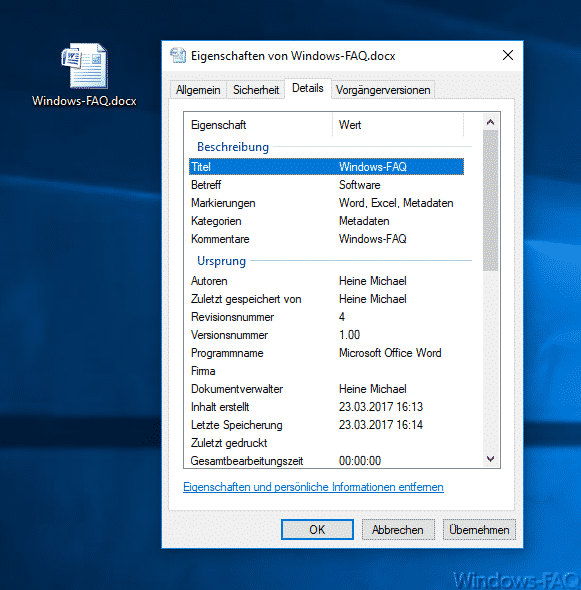Screen dimensions: 581x590
Task: Select the Gesamtbearbeitungszeit row
Action: tap(326, 461)
